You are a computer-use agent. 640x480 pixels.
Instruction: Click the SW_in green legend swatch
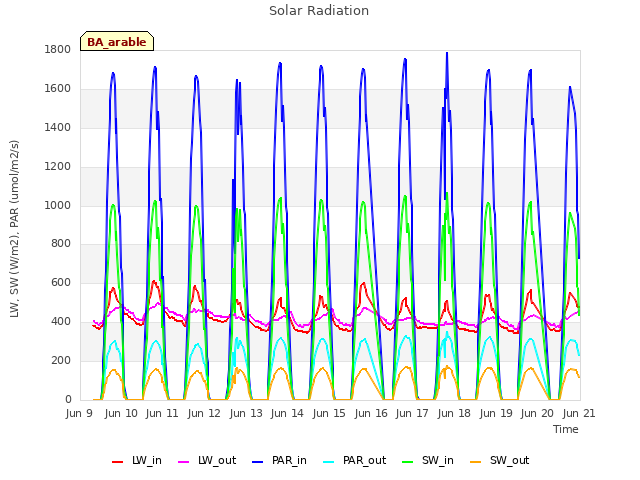407,462
